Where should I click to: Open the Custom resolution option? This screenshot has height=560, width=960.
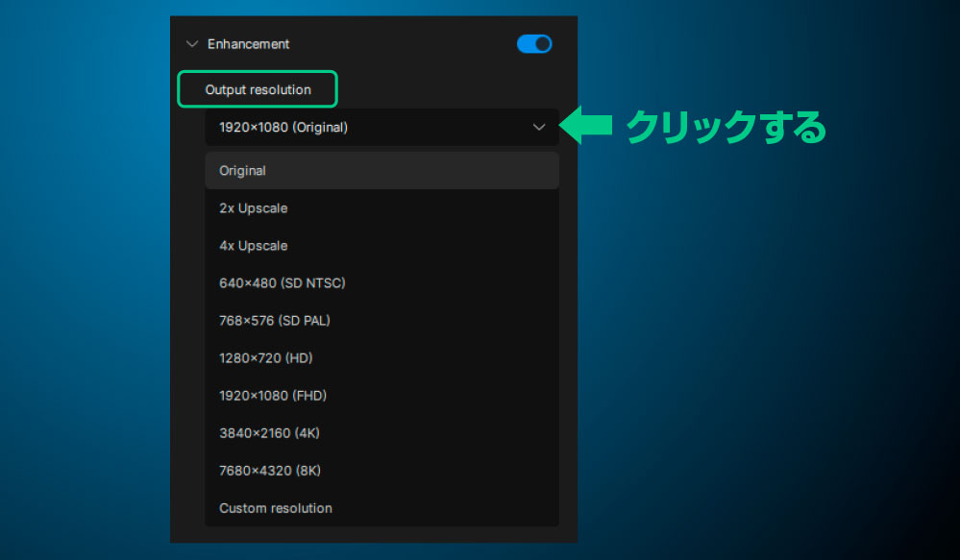(x=275, y=508)
